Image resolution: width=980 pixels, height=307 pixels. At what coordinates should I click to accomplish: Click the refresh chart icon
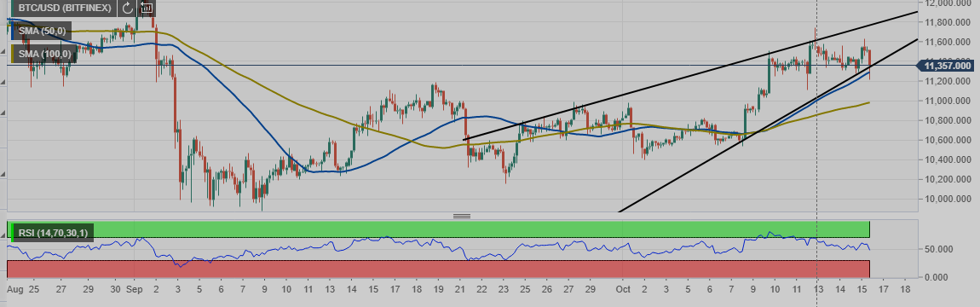(x=128, y=9)
